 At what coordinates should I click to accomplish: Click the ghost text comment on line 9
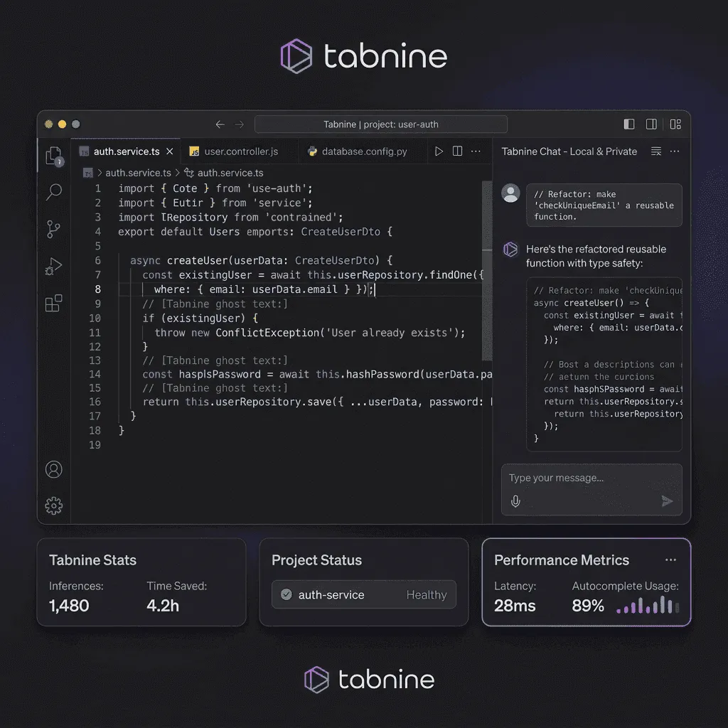click(x=215, y=304)
